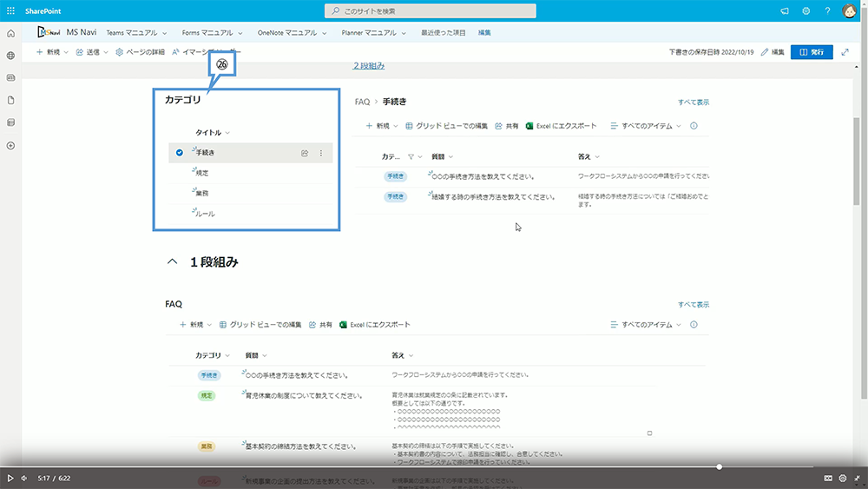This screenshot has height=489, width=868.
Task: Open the Forms マニュアル menu
Action: coord(212,33)
